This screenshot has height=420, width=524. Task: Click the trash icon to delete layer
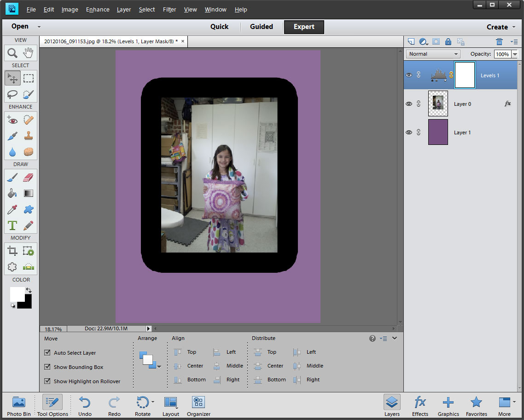click(499, 41)
